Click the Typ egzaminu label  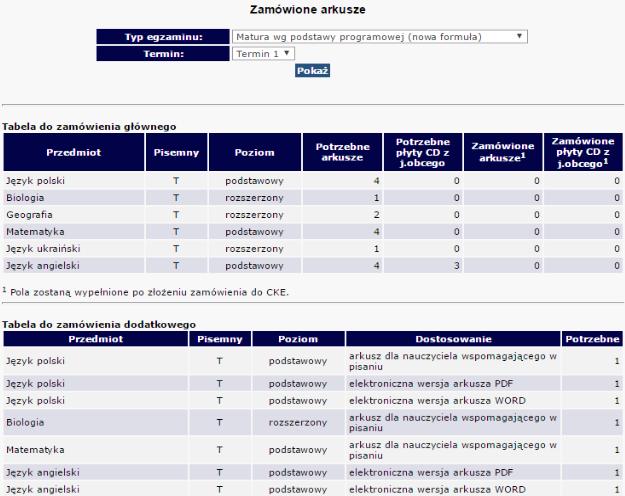163,37
